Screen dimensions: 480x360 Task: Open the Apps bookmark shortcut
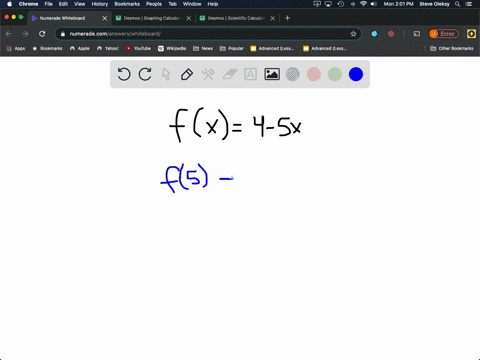click(16, 48)
